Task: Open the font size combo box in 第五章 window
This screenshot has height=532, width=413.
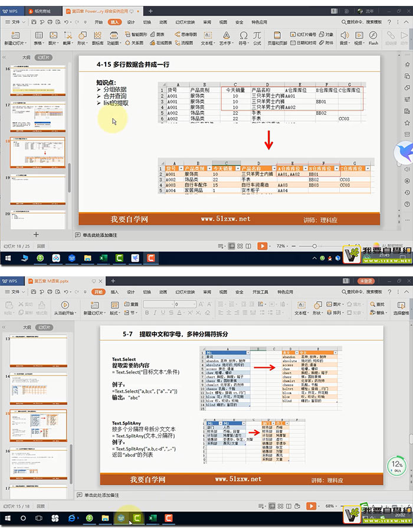Action: 185,304
